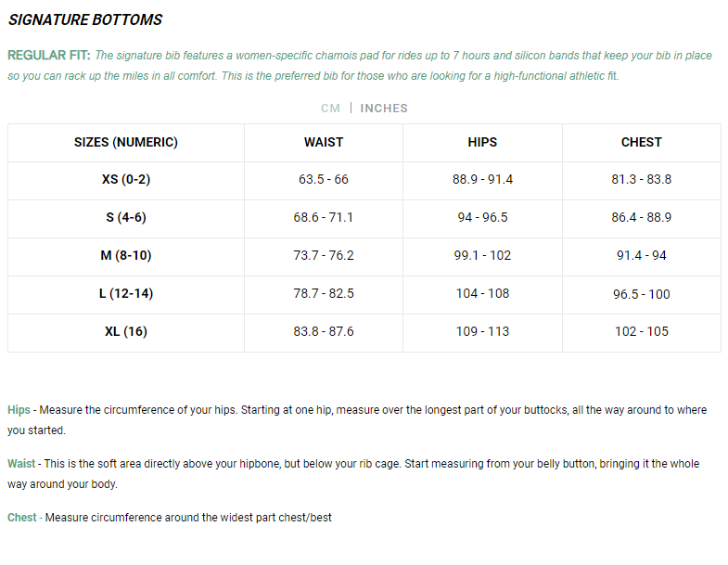Select the S (4-6) size row label

[x=126, y=217]
